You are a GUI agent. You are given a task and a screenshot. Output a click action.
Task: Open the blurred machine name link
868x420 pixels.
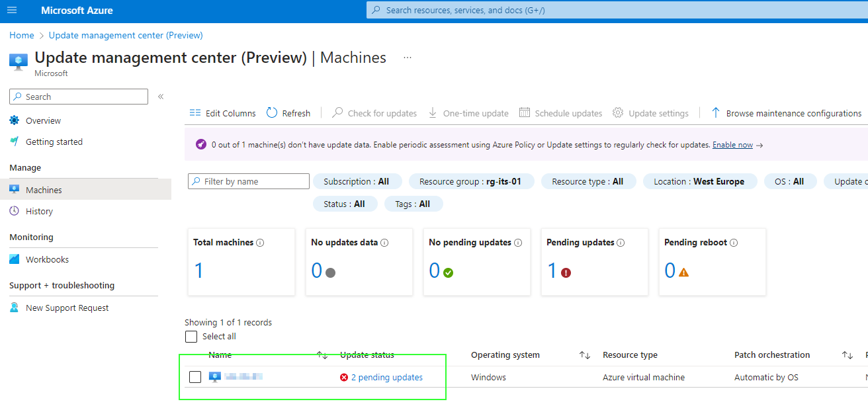(243, 377)
